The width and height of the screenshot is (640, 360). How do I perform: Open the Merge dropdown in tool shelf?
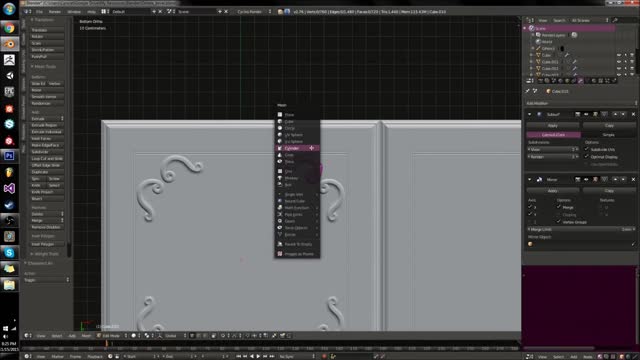pyautogui.click(x=47, y=220)
